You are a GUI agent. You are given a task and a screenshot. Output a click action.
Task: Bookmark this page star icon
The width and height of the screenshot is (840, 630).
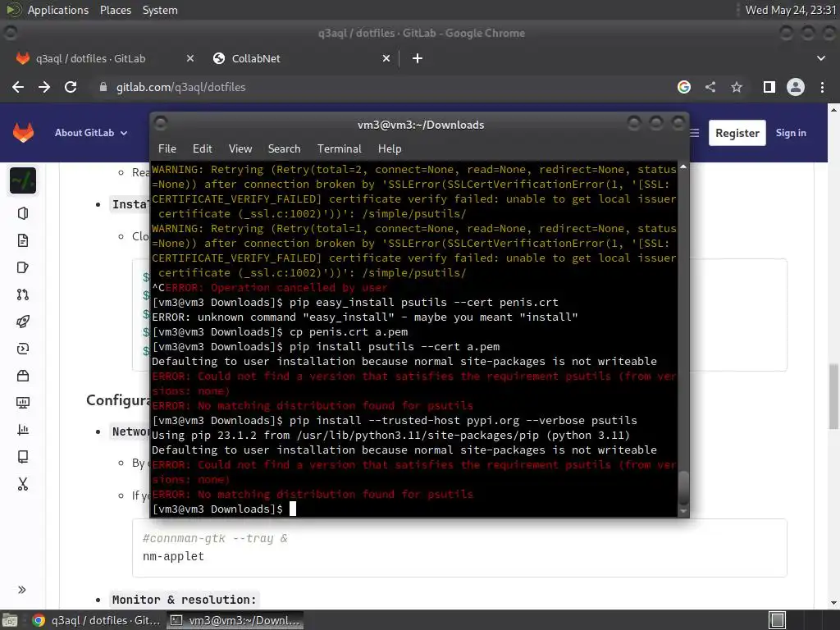pos(737,87)
